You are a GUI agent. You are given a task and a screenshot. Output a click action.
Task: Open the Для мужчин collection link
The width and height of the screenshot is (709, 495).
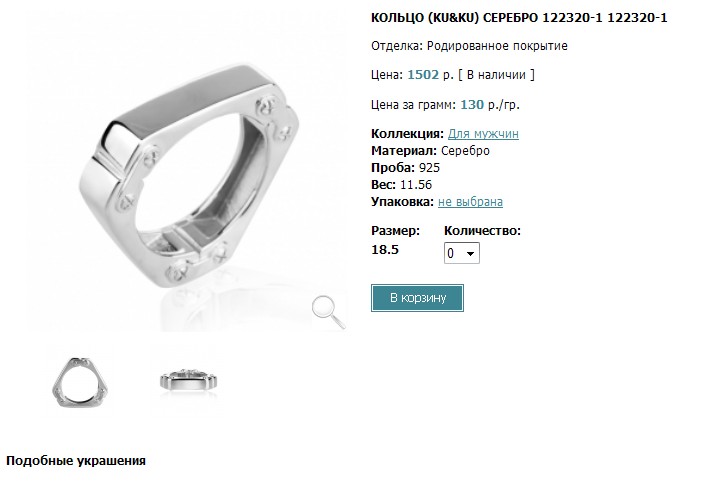(x=483, y=134)
